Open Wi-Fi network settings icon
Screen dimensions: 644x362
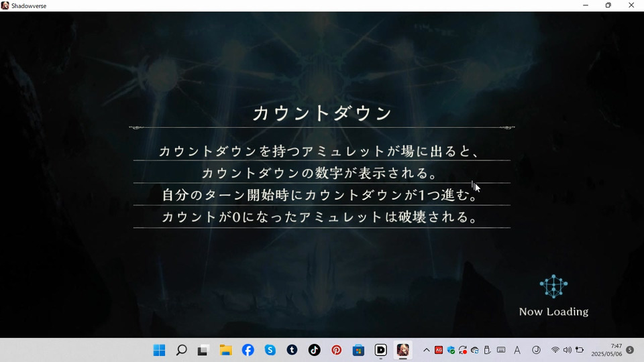555,350
